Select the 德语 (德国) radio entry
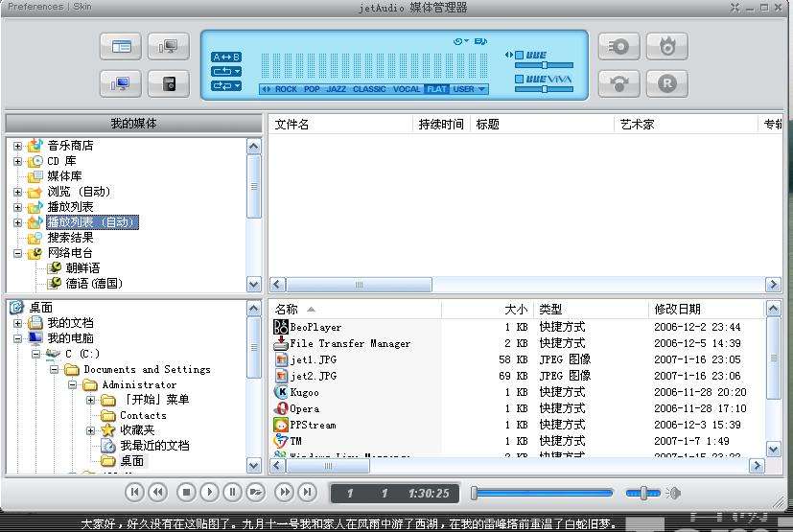The height and width of the screenshot is (532, 793). 94,283
